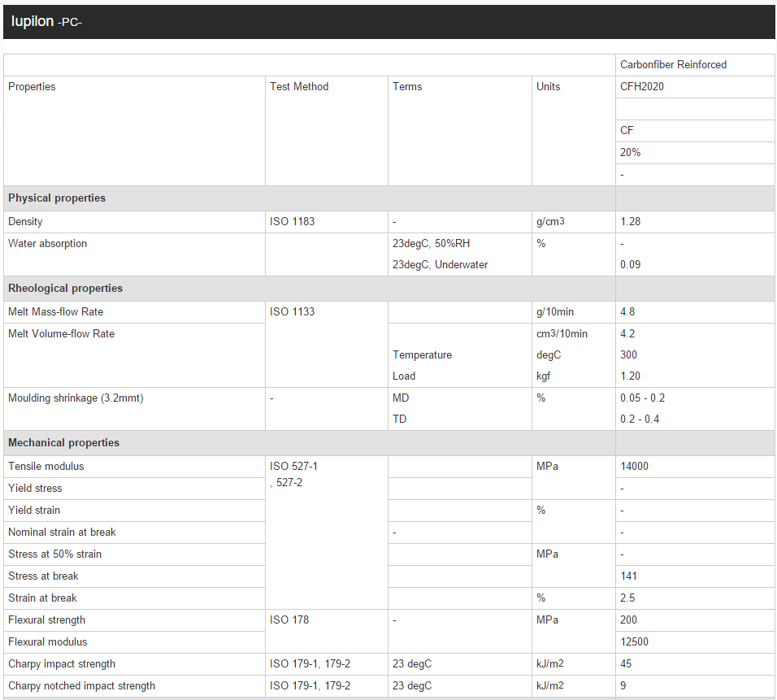Click the 'Flexural modulus' row label
777x700 pixels.
[x=48, y=642]
